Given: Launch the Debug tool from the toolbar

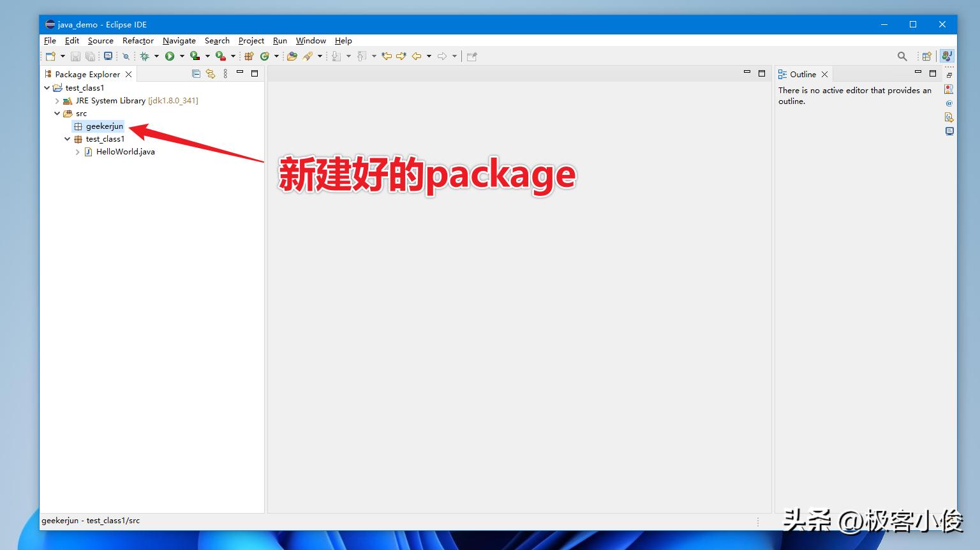Looking at the screenshot, I should tap(145, 56).
